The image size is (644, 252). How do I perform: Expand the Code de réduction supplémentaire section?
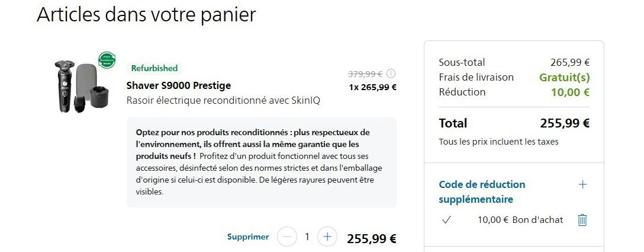pos(582,184)
